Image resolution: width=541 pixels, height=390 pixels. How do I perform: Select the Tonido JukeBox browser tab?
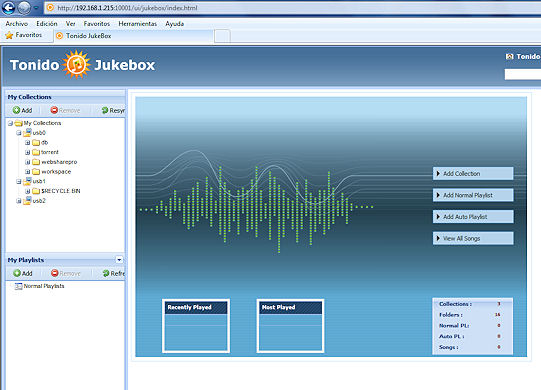[133, 36]
